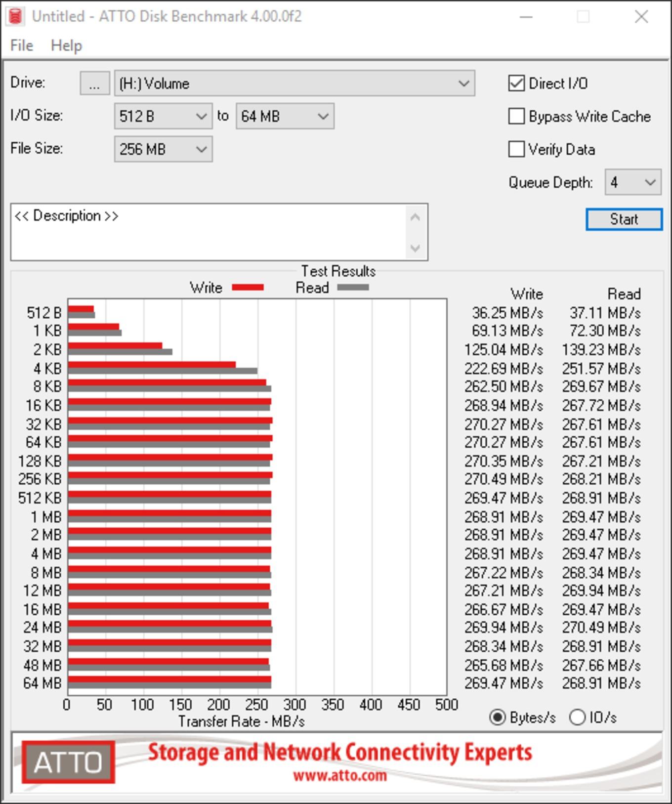Viewport: 672px width, 804px height.
Task: Uncheck the Direct I/O checkbox
Action: pyautogui.click(x=516, y=83)
